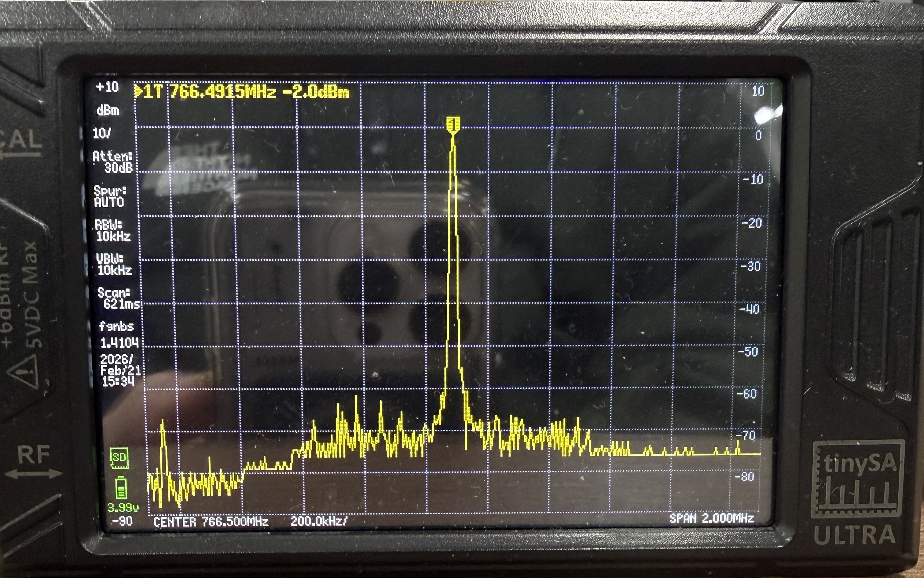Tap the dBm unit label
The height and width of the screenshot is (578, 924).
pyautogui.click(x=108, y=111)
